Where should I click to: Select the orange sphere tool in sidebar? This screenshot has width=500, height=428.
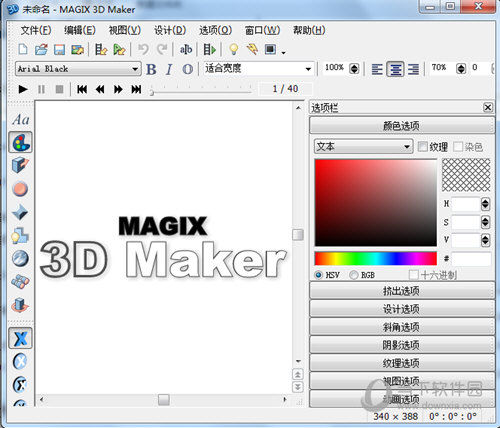[x=20, y=189]
